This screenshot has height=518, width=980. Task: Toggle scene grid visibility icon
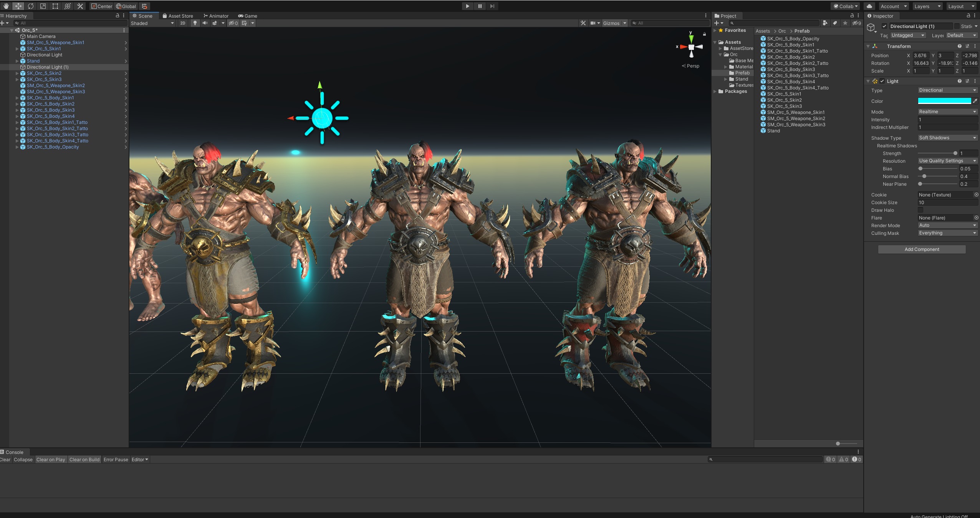pos(244,23)
